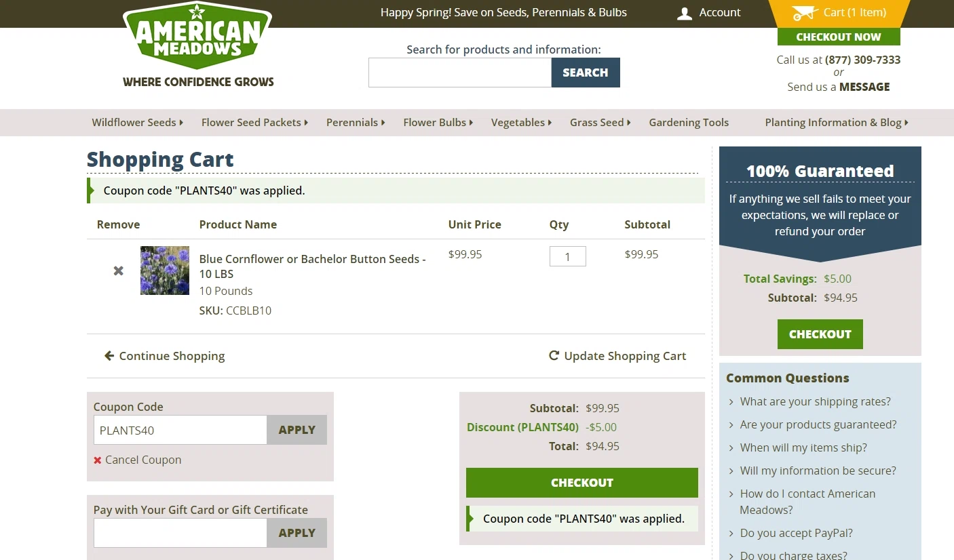The height and width of the screenshot is (560, 954).
Task: Click the quantity field showing 1
Action: point(568,256)
